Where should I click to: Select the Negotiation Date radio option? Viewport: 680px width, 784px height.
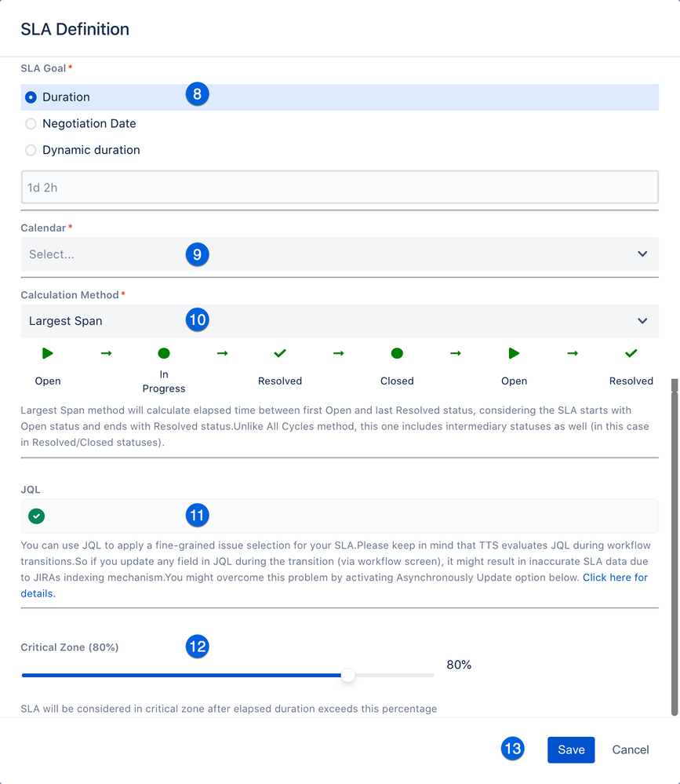[x=31, y=123]
